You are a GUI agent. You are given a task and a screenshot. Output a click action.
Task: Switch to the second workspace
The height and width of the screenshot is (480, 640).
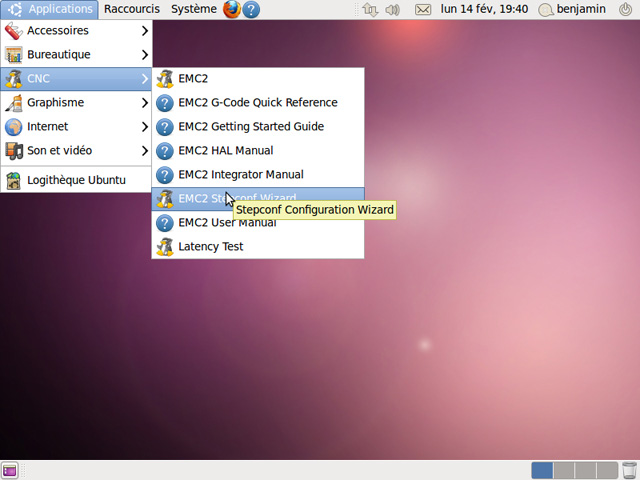pyautogui.click(x=564, y=470)
